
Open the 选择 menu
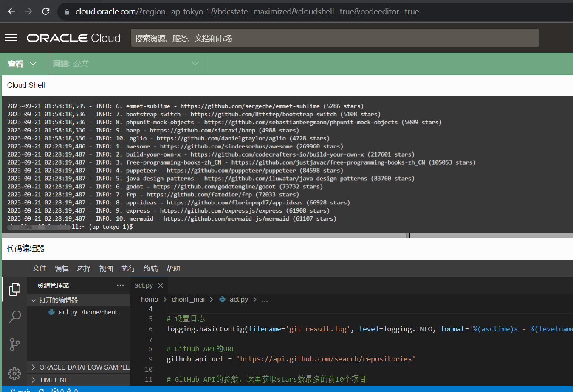[x=84, y=268]
